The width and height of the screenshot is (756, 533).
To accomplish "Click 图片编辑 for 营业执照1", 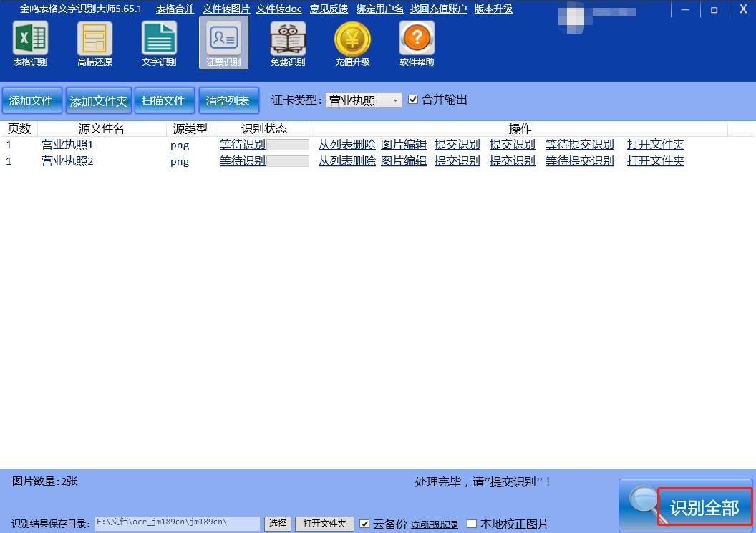I will [404, 144].
